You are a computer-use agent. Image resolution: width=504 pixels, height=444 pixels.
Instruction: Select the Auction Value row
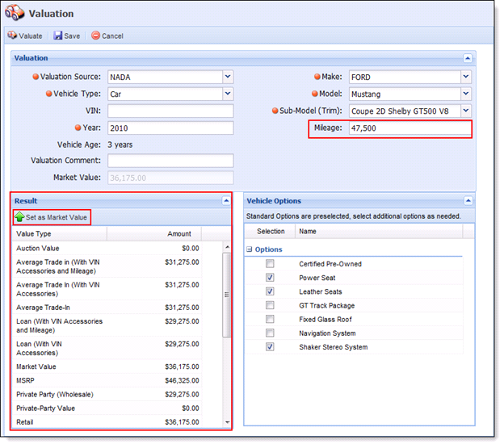coord(107,248)
